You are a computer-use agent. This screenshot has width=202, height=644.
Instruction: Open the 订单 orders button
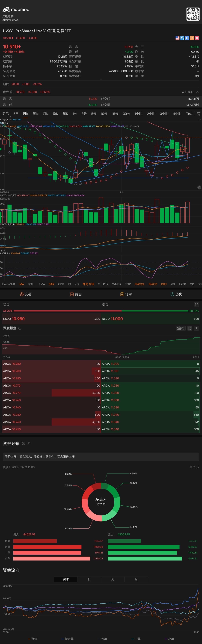126,294
